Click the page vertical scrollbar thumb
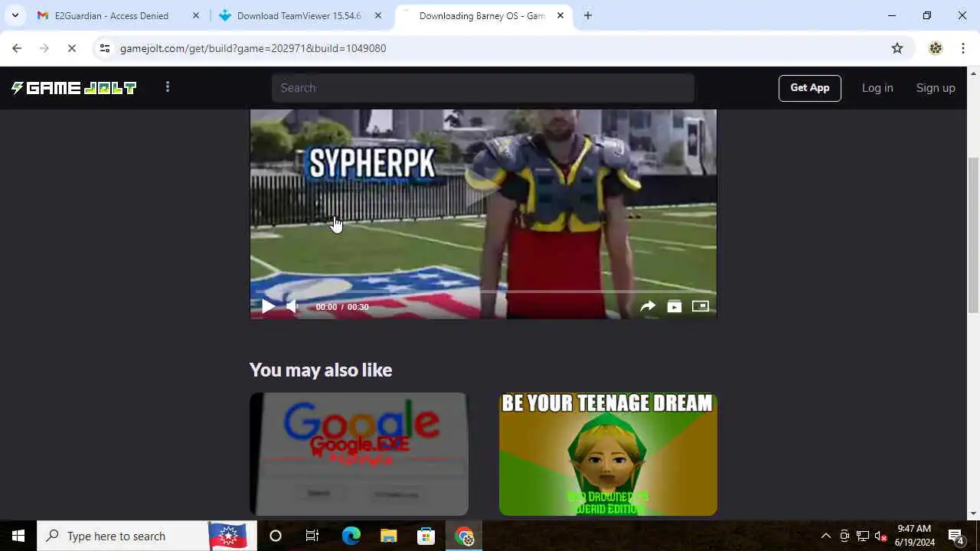This screenshot has width=980, height=551. pyautogui.click(x=973, y=234)
